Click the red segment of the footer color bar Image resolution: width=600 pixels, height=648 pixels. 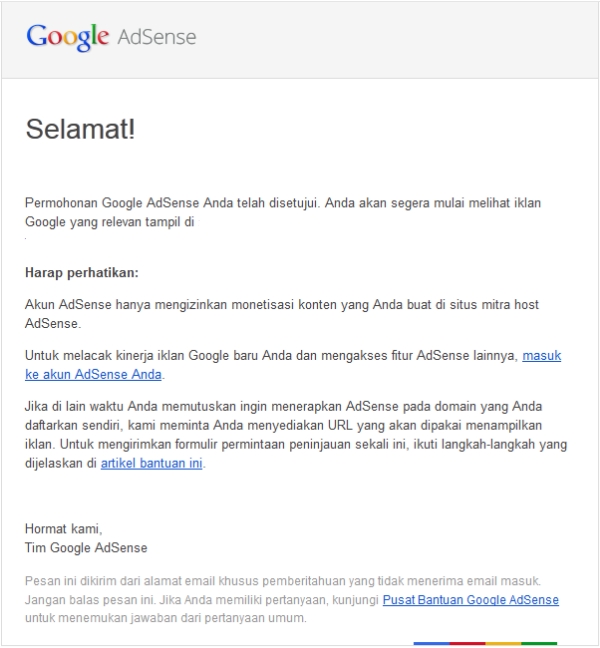(467, 643)
